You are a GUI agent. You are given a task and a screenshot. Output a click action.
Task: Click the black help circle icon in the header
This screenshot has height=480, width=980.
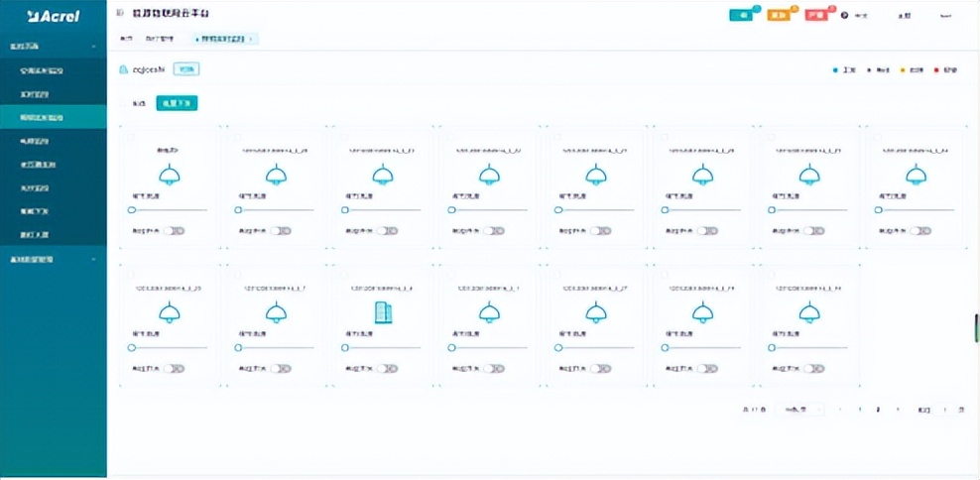click(x=844, y=16)
